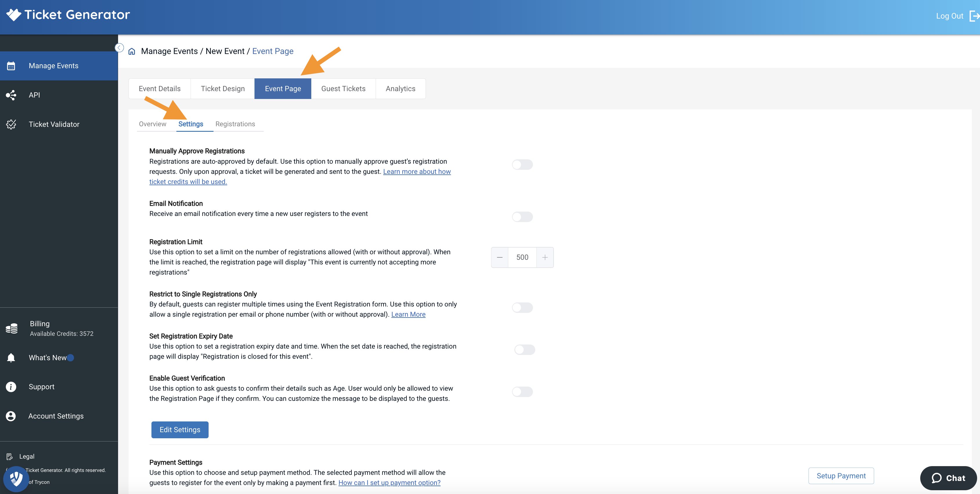Turn on Email Notification toggle
This screenshot has width=980, height=494.
[x=522, y=217]
